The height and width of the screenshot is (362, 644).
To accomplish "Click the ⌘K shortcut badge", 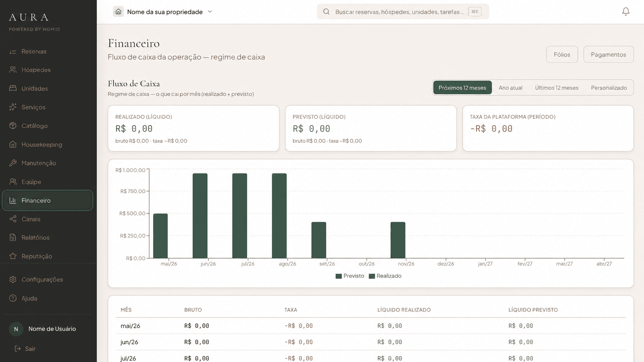I will (x=475, y=12).
